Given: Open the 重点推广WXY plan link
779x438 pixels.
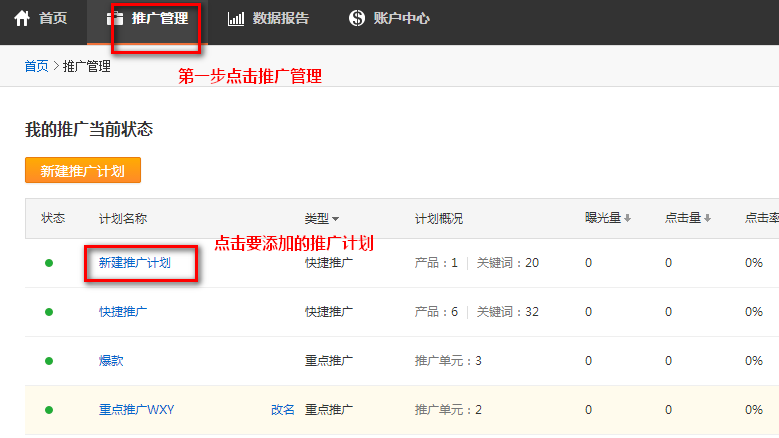Looking at the screenshot, I should pyautogui.click(x=137, y=409).
